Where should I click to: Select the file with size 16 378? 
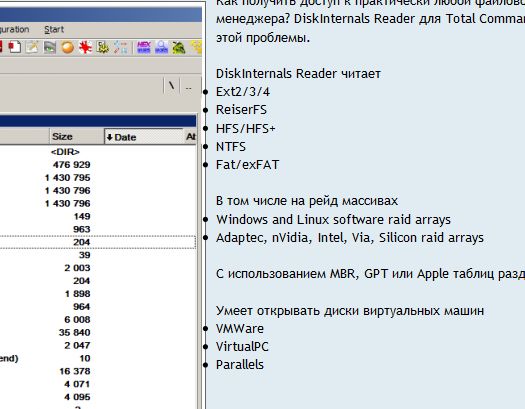click(75, 371)
